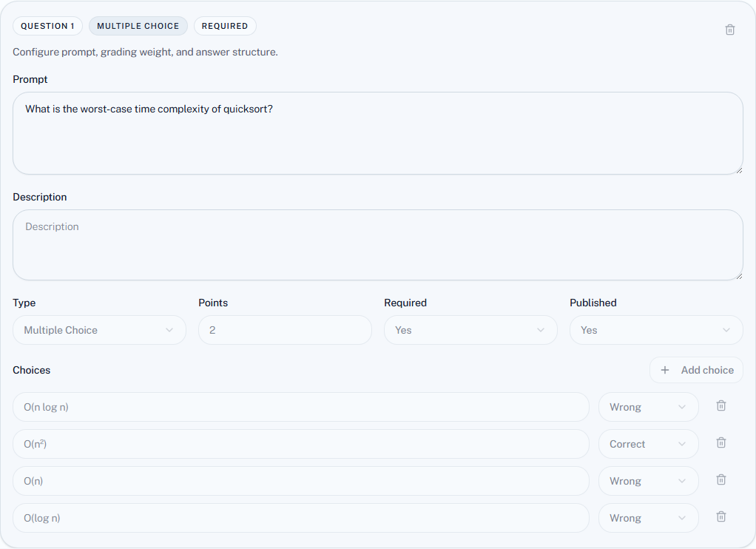Remove the O(log n) choice
This screenshot has height=549, width=756.
[720, 516]
